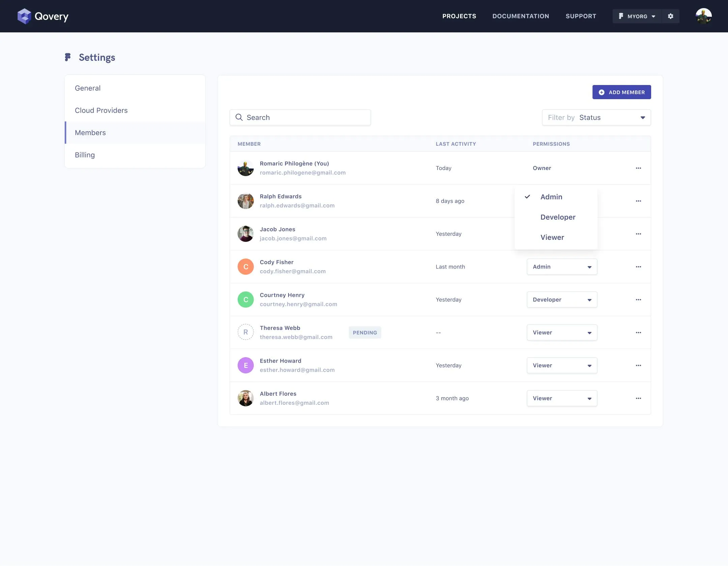Image resolution: width=728 pixels, height=566 pixels.
Task: Expand MYORG organization switcher
Action: point(637,16)
